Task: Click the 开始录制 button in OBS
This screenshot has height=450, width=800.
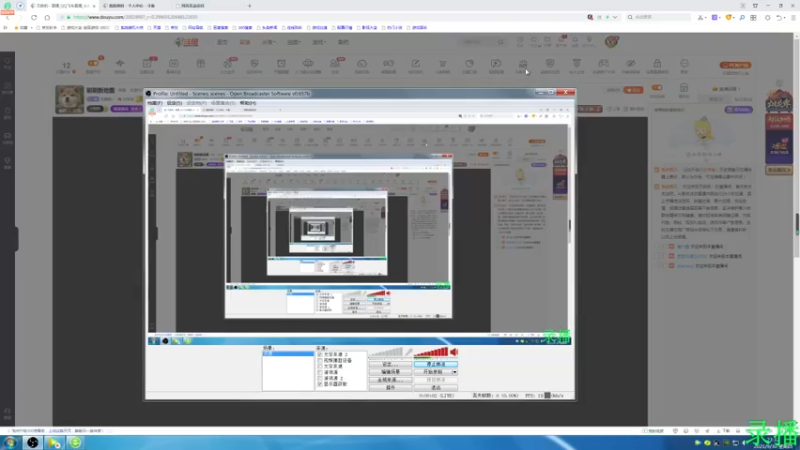Action: click(433, 372)
